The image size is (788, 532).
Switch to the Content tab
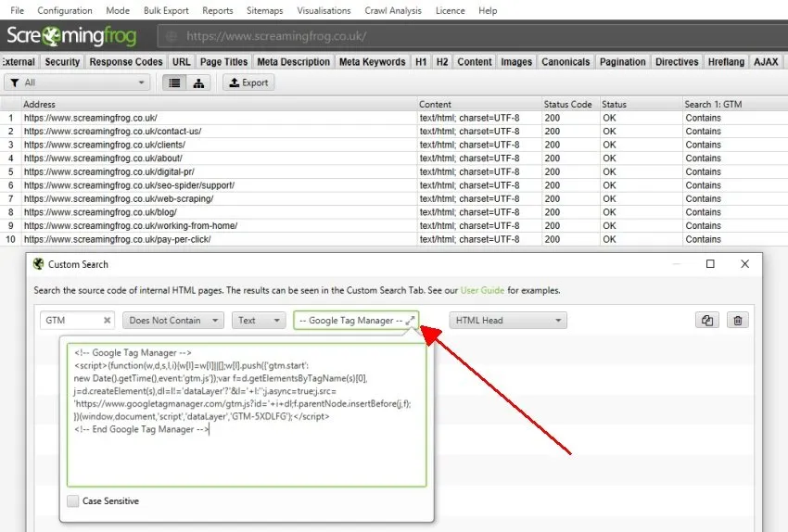tap(475, 62)
